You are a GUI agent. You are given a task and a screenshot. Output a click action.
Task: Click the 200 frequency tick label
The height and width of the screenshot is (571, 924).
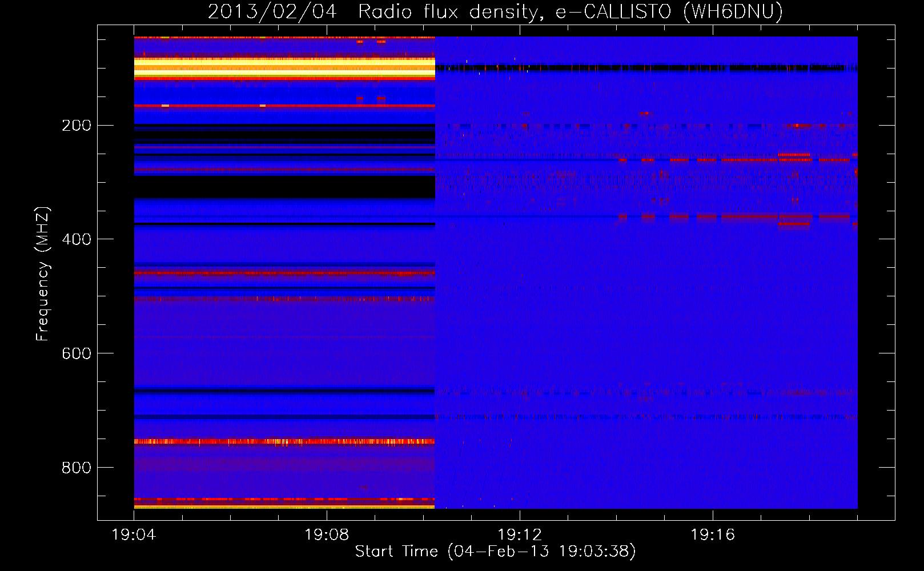click(x=77, y=125)
